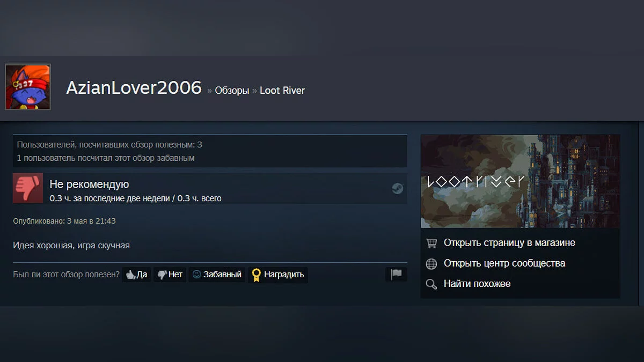Report the review using the flag icon
Image resolution: width=644 pixels, height=362 pixels.
pos(396,274)
